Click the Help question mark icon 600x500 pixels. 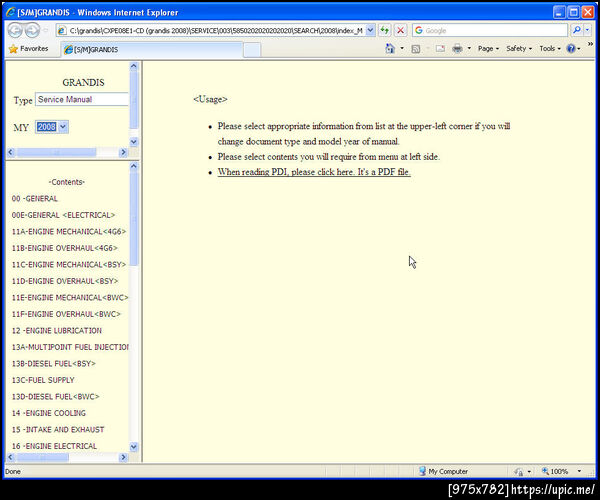(571, 49)
